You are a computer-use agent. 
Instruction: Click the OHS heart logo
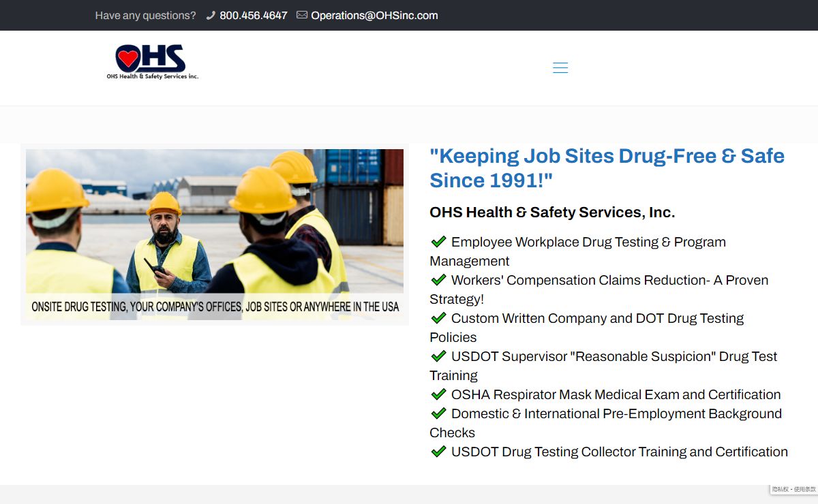pyautogui.click(x=152, y=62)
